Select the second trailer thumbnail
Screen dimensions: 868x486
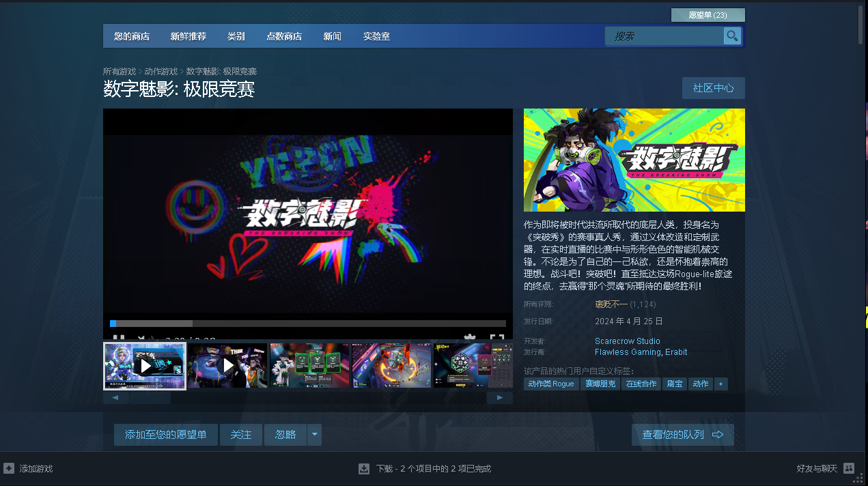pos(227,366)
